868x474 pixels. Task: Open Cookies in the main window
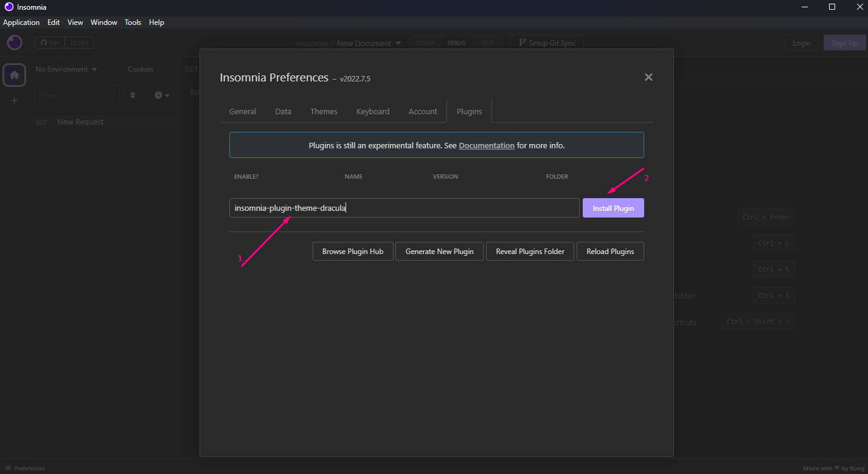click(141, 69)
